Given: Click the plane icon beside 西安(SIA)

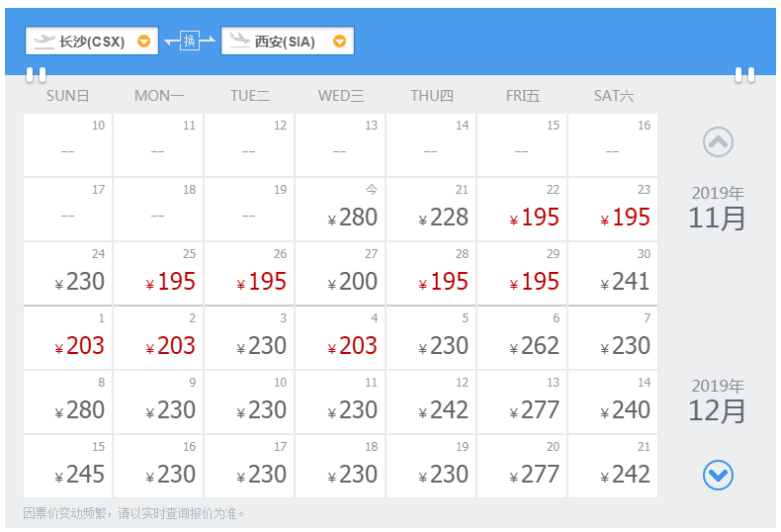Looking at the screenshot, I should 240,41.
